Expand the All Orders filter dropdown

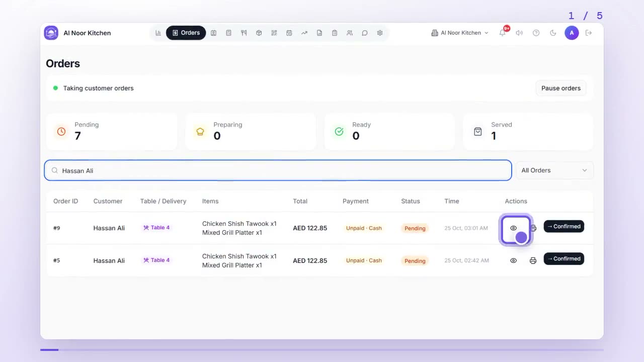click(554, 170)
